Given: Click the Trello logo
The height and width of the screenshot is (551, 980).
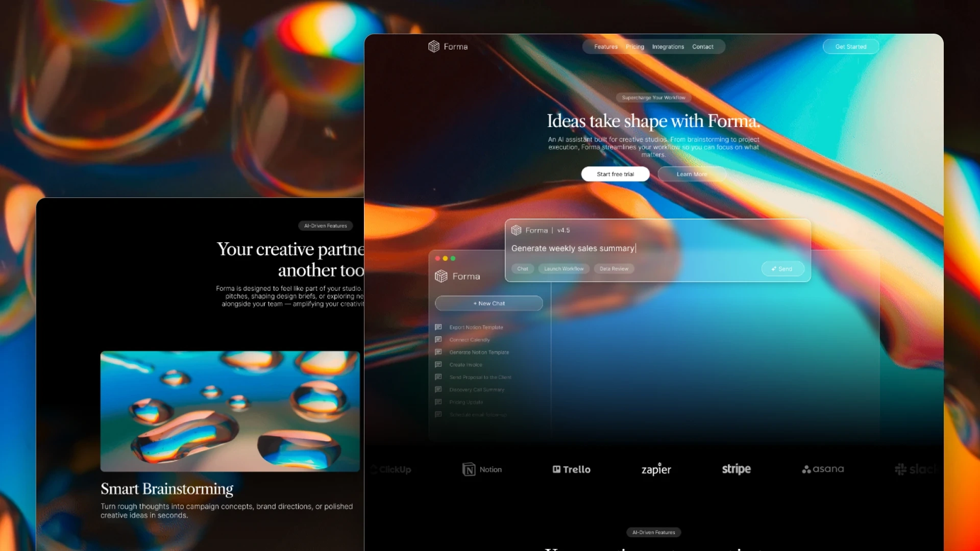Looking at the screenshot, I should (571, 469).
